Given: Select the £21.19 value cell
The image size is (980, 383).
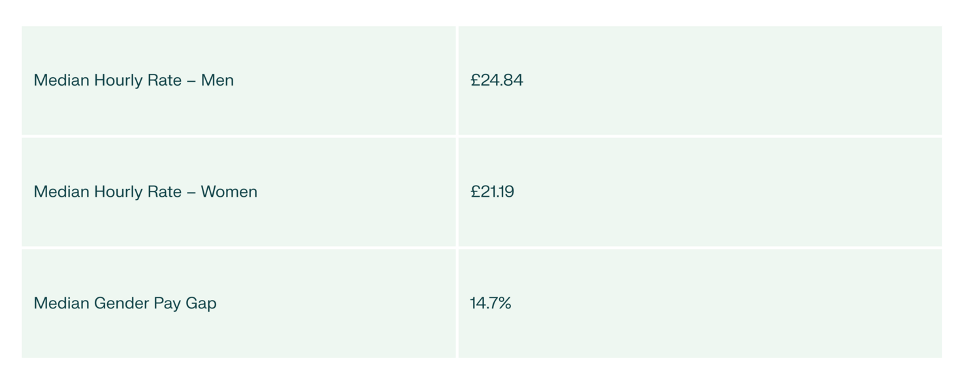Looking at the screenshot, I should (x=492, y=192).
